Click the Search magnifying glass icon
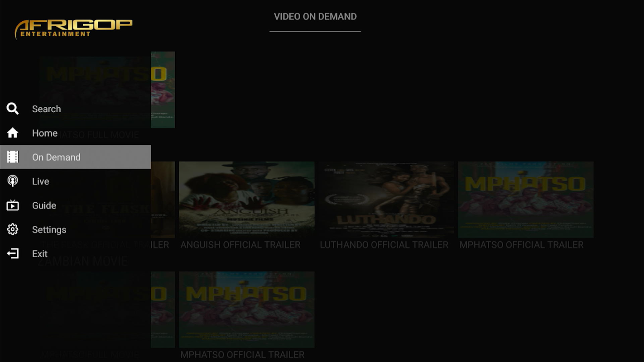 (13, 109)
